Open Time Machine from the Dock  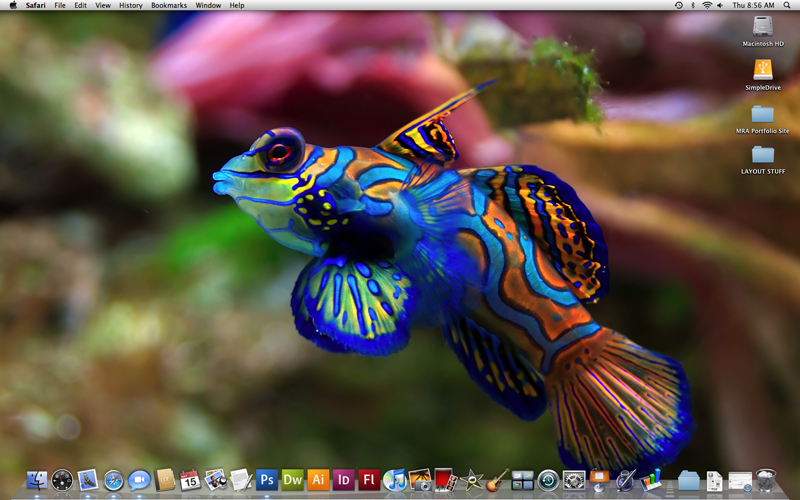coord(548,480)
